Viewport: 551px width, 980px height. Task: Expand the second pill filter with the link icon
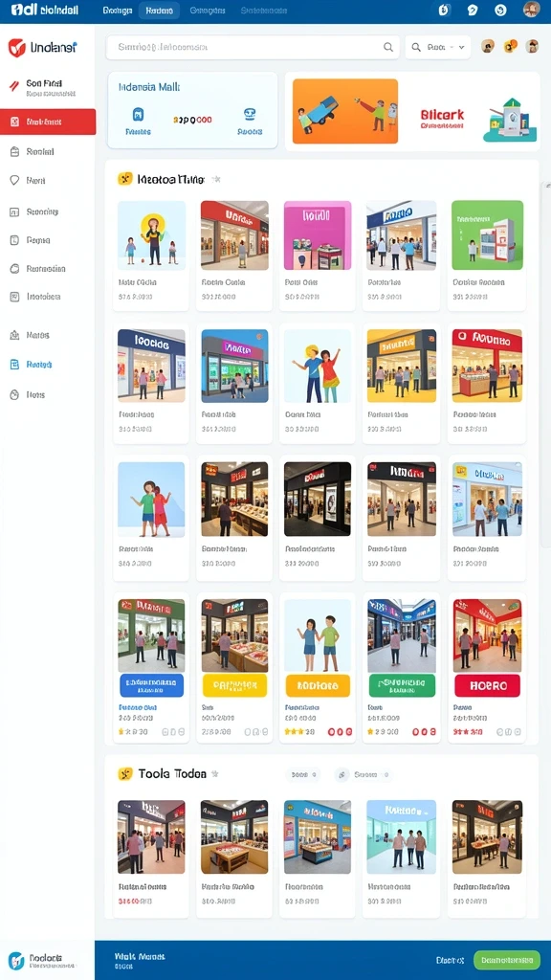click(363, 775)
